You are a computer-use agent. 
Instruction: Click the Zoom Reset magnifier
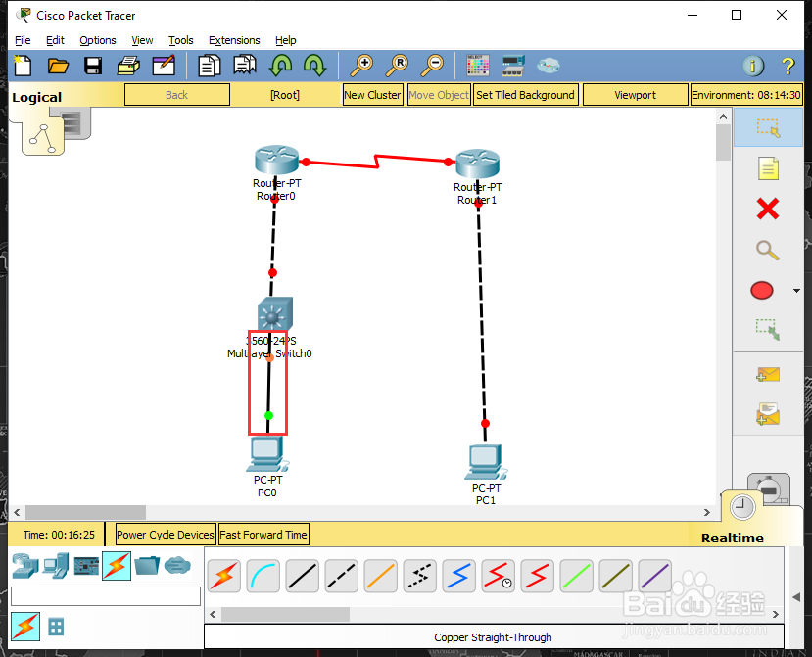(x=397, y=66)
